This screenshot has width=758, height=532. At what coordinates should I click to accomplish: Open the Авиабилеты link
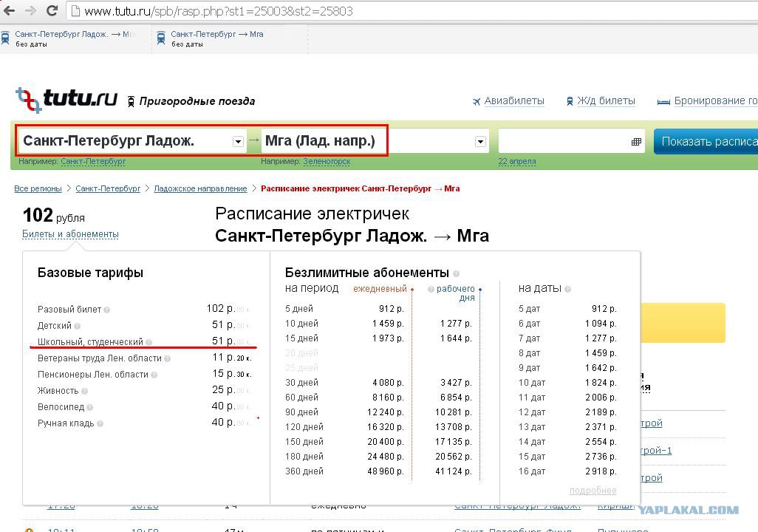513,101
